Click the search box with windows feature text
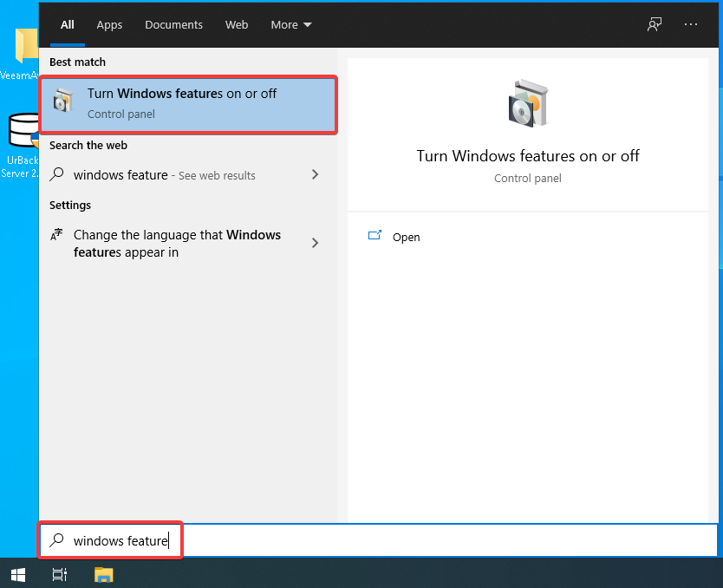723x588 pixels. [378, 540]
